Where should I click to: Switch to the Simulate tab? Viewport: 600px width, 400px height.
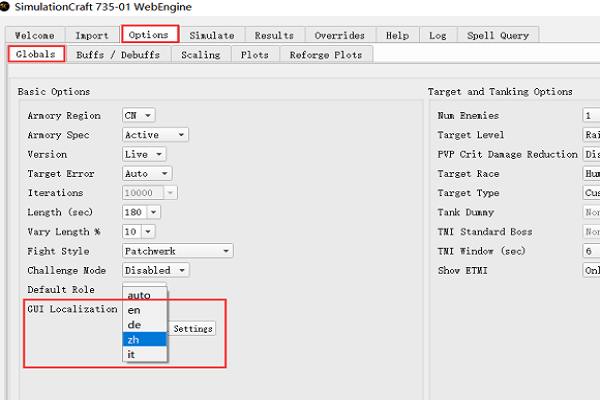pos(212,36)
